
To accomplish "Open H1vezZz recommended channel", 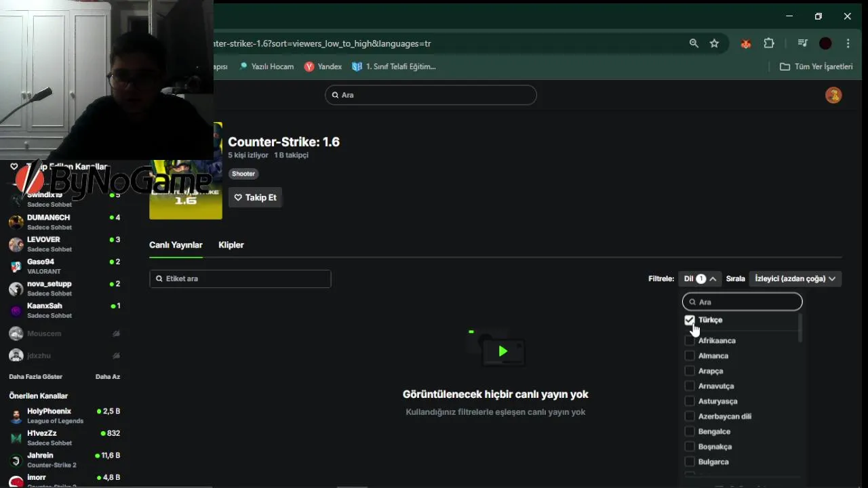I will [x=64, y=438].
